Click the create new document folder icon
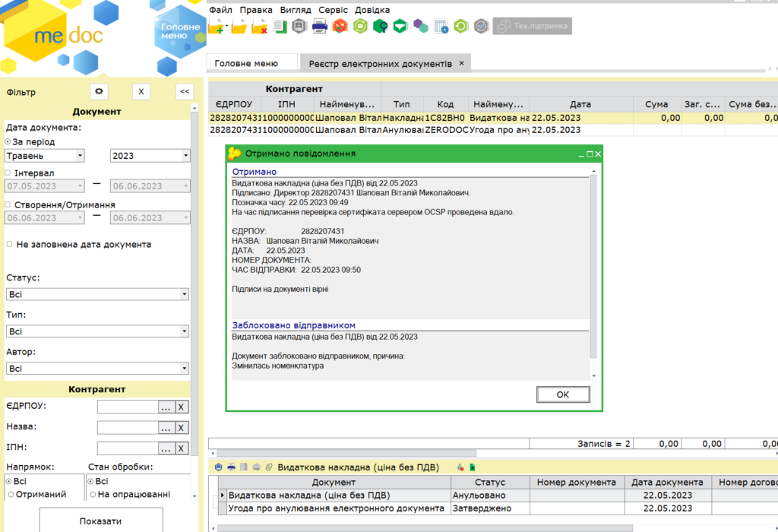The height and width of the screenshot is (532, 778). point(216,27)
